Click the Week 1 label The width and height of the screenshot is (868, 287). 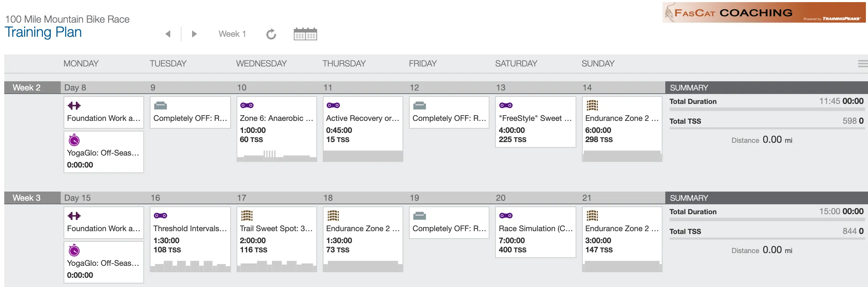[232, 34]
